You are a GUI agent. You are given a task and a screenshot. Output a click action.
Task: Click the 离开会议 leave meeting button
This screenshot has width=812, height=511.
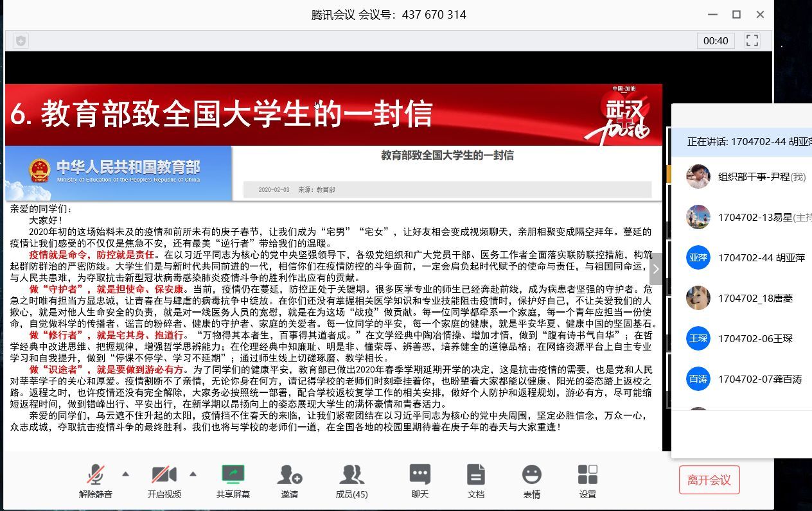coord(709,480)
